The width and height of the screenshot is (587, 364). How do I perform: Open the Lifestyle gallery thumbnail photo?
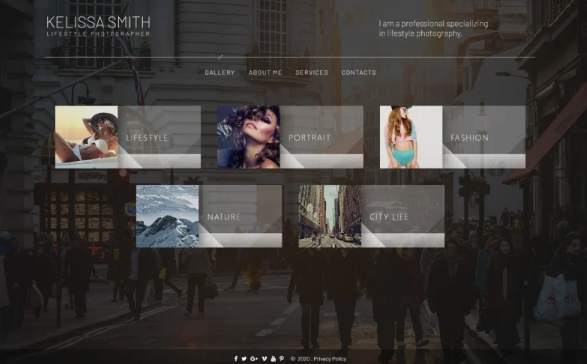click(86, 137)
